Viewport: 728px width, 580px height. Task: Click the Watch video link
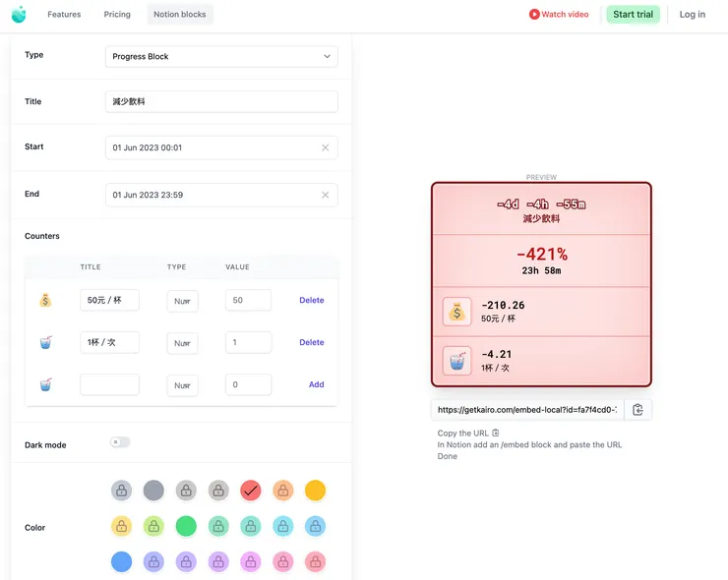[x=559, y=15]
